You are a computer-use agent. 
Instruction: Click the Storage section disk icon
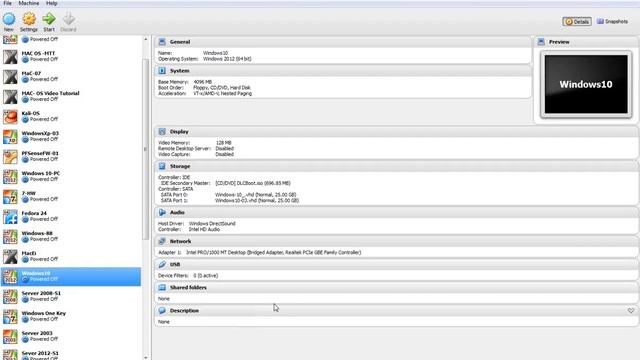[162, 166]
